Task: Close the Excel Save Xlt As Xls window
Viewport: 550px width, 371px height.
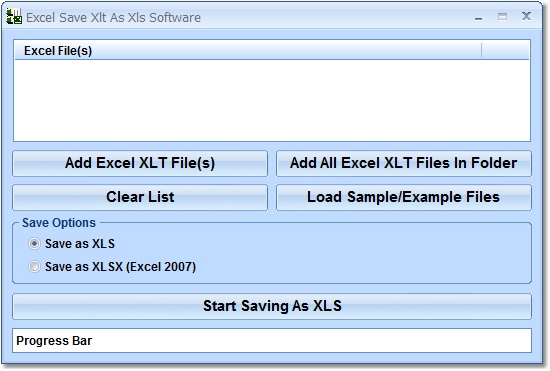Action: point(526,16)
